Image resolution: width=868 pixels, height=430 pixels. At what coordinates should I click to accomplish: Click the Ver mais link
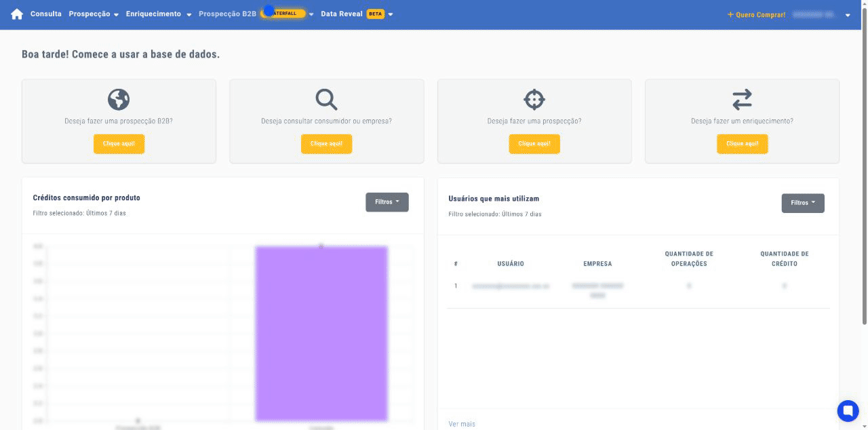tap(462, 424)
